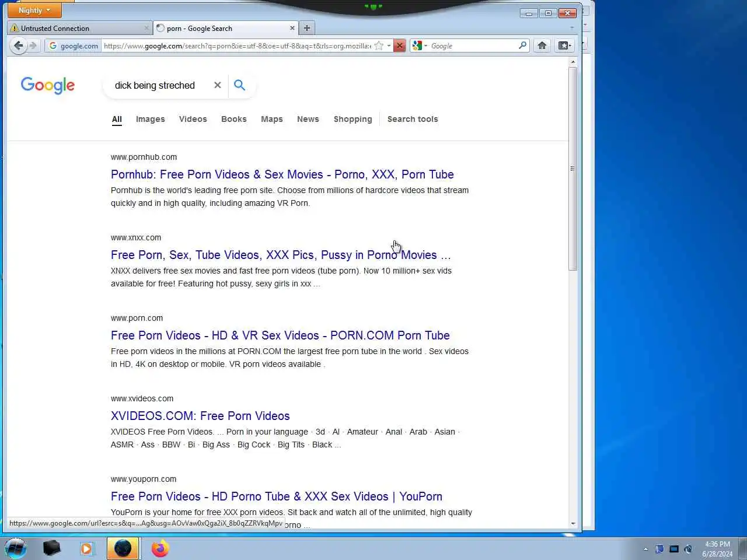Screen dimensions: 747x560
Task: Switch to News results
Action: (308, 119)
